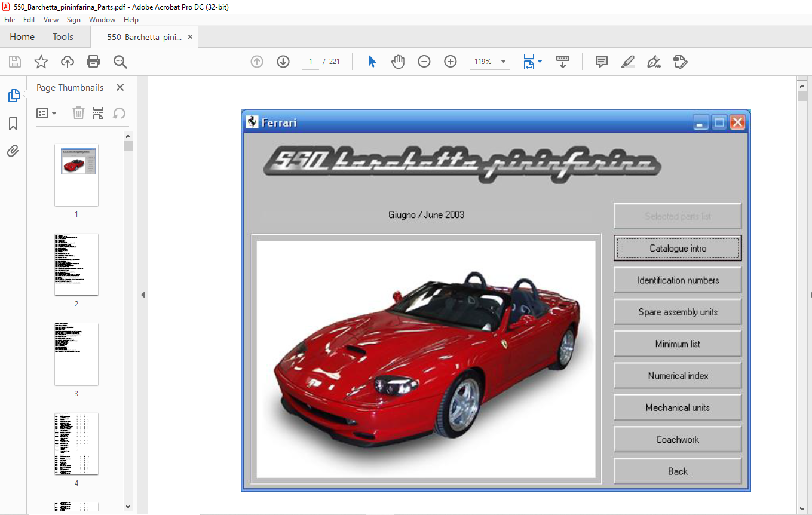
Task: Click the Coachwork button
Action: 678,439
